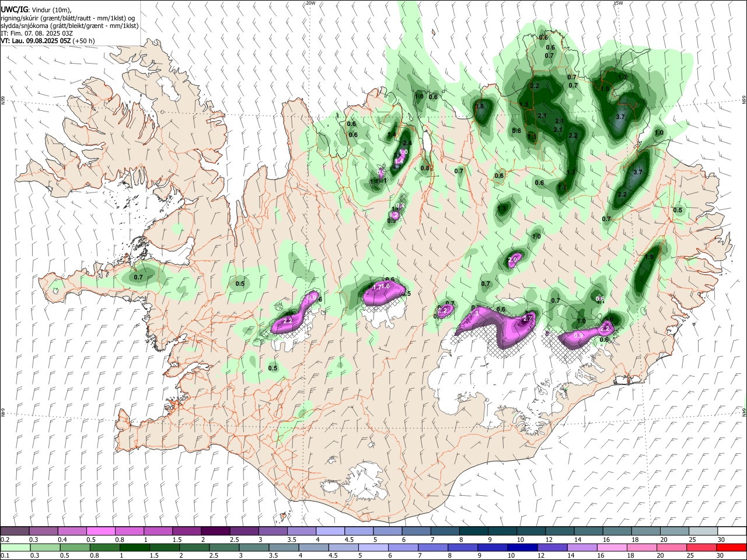Viewport: 747px width, 560px height.
Task: Pick upper scale white swatch after 30
Action: point(732,531)
